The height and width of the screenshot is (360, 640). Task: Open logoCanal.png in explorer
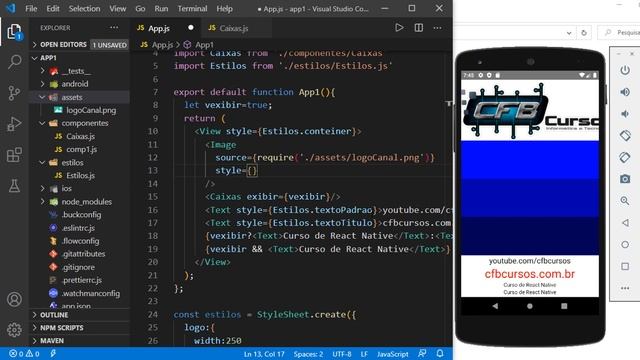[91, 110]
